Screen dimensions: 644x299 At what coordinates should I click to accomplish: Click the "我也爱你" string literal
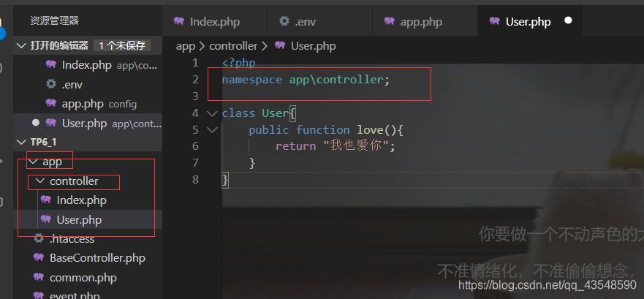tap(356, 147)
